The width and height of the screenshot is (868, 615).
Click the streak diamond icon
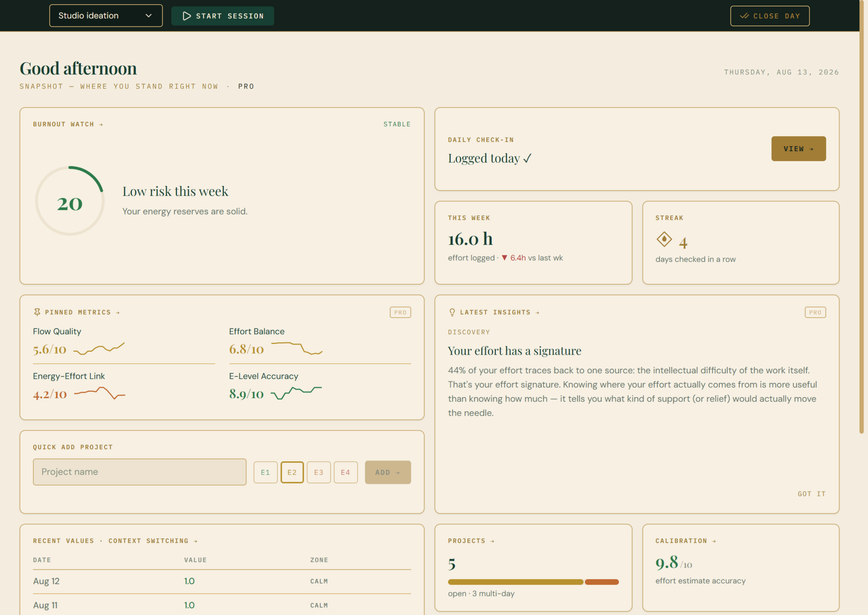(664, 239)
